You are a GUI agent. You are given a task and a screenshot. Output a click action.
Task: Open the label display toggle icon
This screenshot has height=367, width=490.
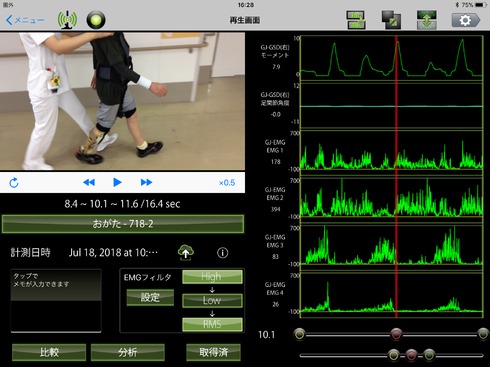pyautogui.click(x=356, y=20)
